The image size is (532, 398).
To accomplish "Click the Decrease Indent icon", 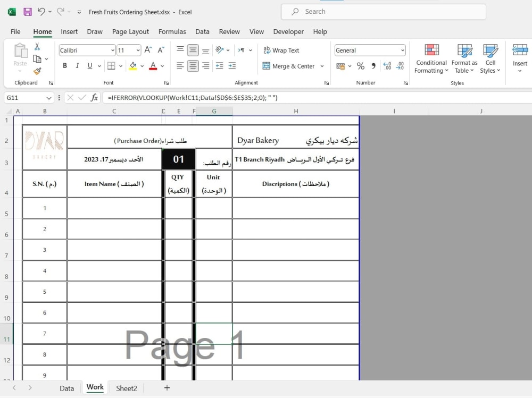I will (x=220, y=66).
